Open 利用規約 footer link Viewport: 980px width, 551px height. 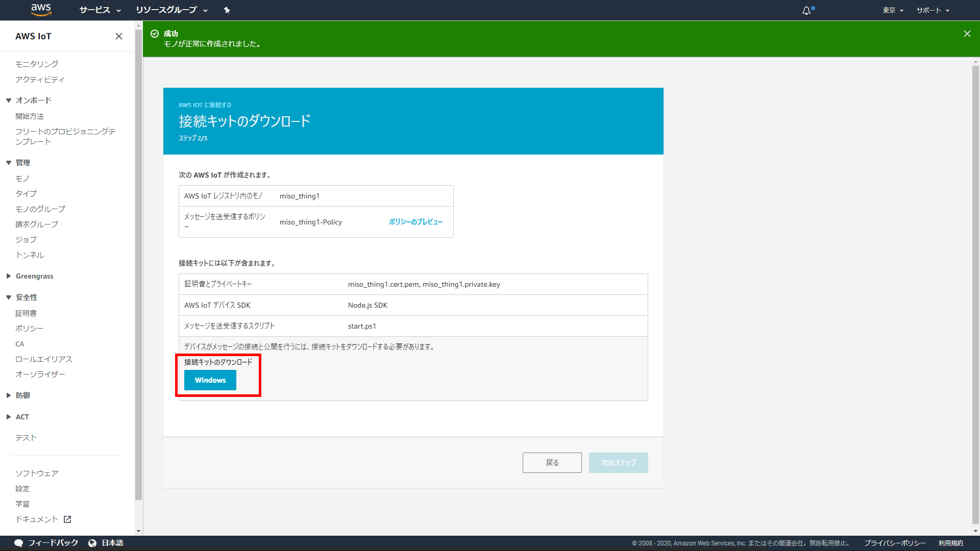coord(950,543)
